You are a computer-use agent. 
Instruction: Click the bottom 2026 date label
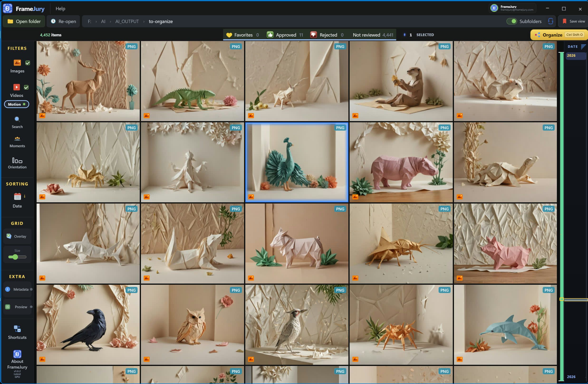point(571,377)
